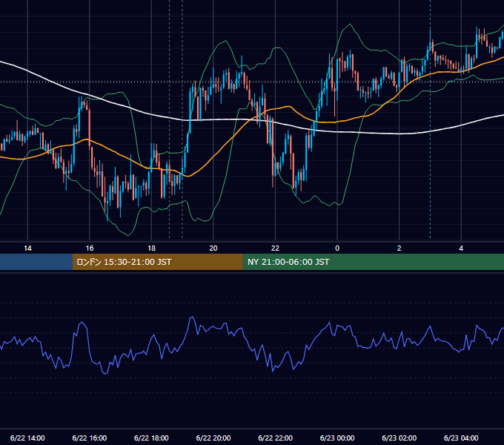Click hour label 0 on the price chart axis
Screen dimensions: 504x445
pyautogui.click(x=337, y=248)
